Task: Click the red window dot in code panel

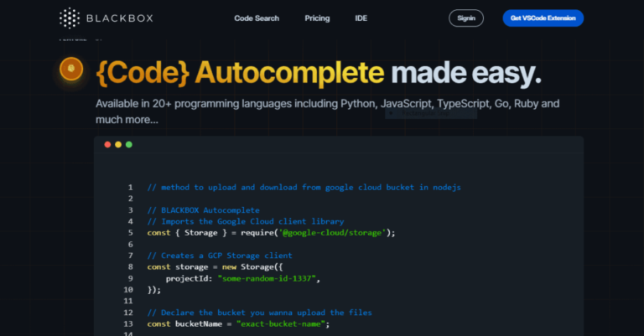Action: pos(107,144)
